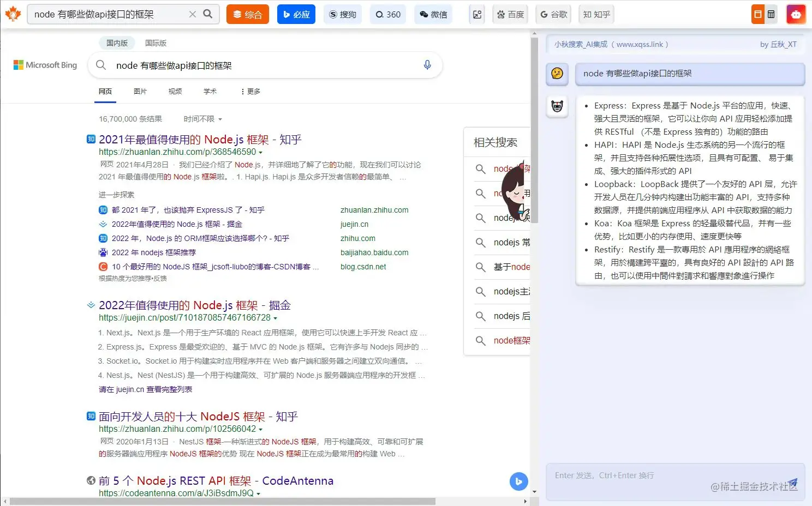Open the 360 search engine

[388, 14]
